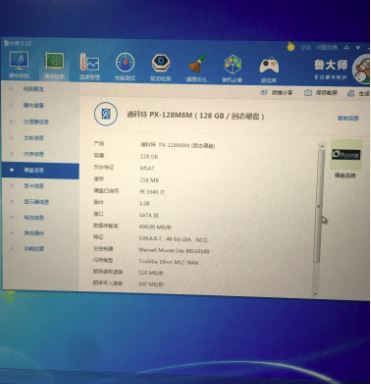371x384 pixels.
Task: Click scrollbar down arrow in details panel
Action: coord(315,294)
